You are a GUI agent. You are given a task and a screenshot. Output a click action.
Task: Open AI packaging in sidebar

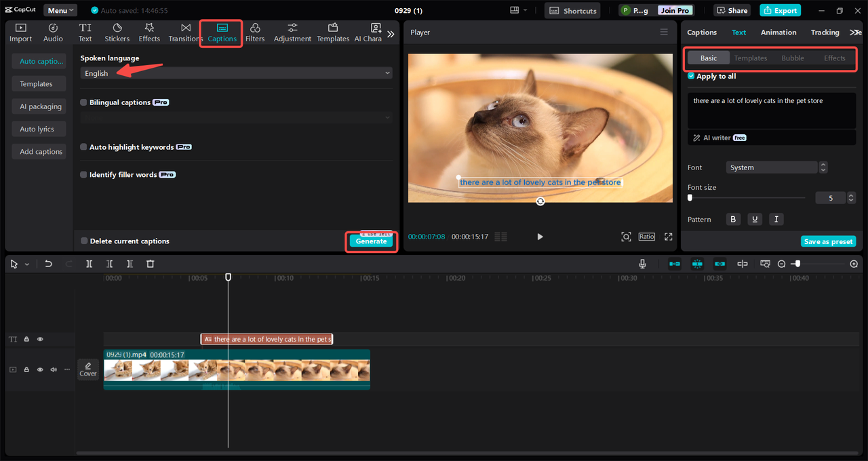39,106
